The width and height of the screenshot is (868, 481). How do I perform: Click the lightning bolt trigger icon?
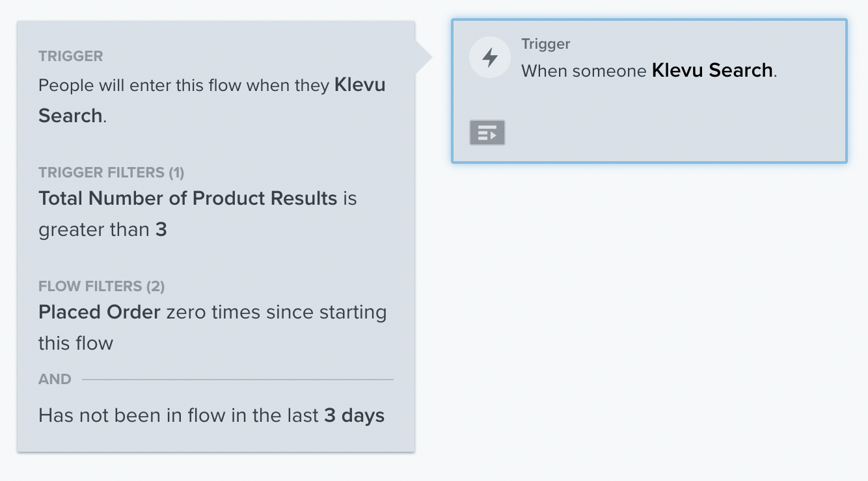coord(489,58)
